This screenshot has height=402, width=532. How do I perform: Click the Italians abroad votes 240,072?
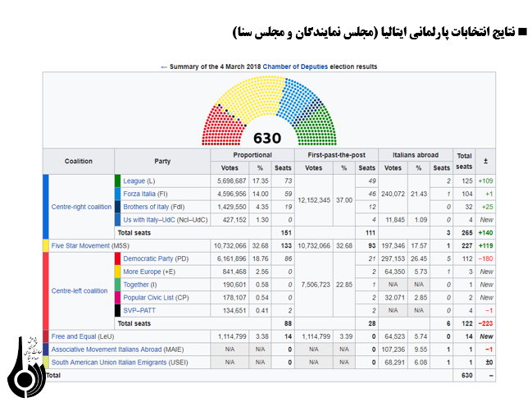pos(393,194)
